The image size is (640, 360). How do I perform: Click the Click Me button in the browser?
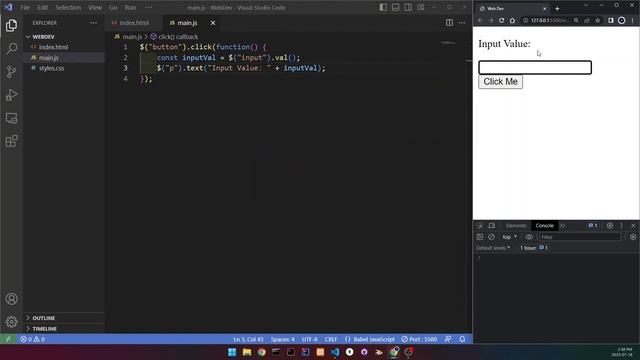click(x=500, y=82)
